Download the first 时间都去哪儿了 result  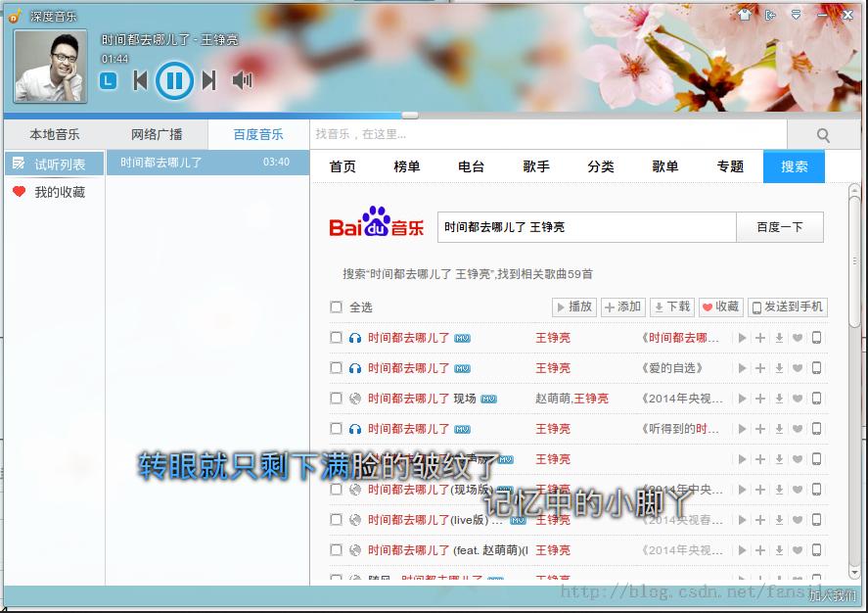pyautogui.click(x=779, y=338)
